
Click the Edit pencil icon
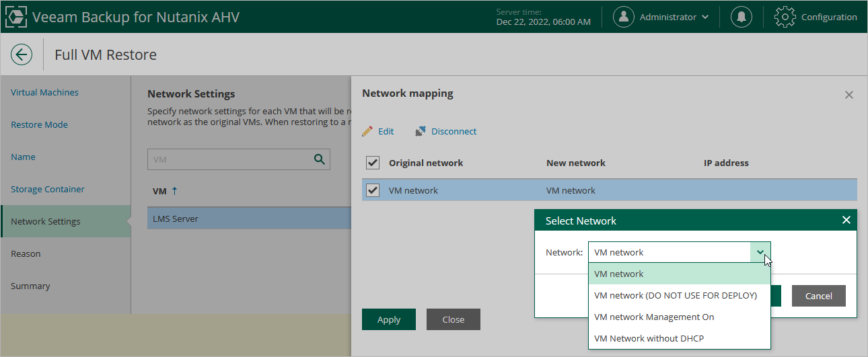pos(367,131)
